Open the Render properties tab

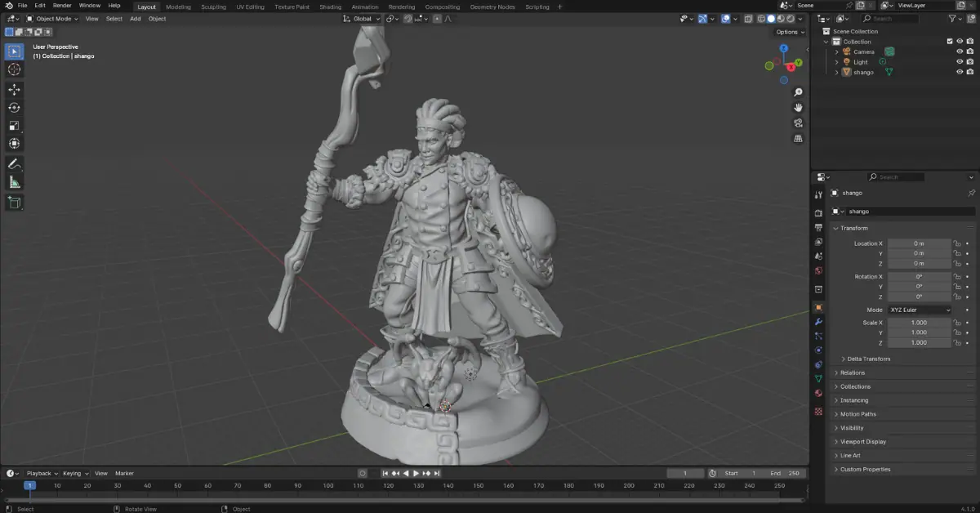[x=818, y=211]
